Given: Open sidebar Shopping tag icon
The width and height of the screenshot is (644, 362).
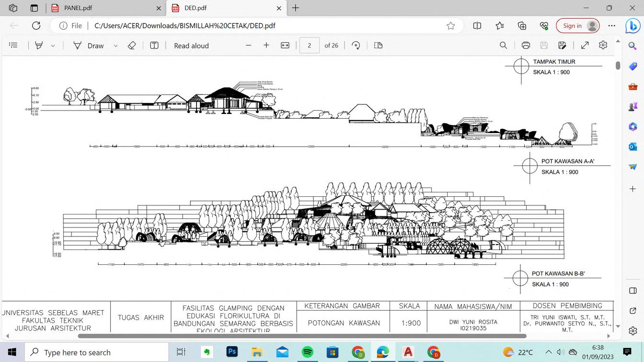Looking at the screenshot, I should pos(632,67).
